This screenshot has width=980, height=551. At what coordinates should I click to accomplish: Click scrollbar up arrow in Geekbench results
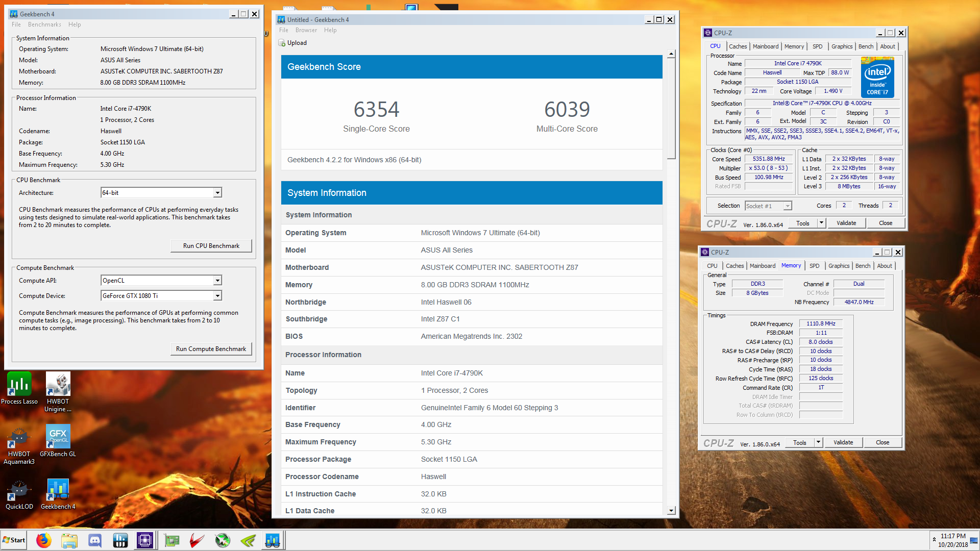(671, 54)
